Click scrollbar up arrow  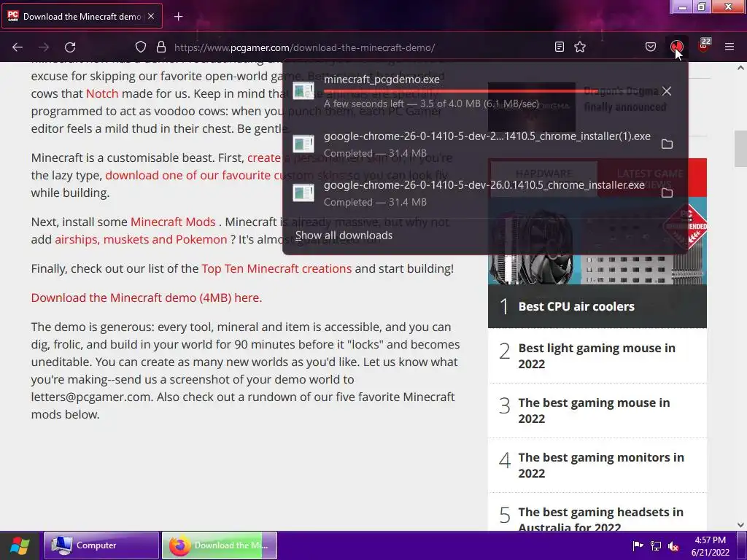click(x=740, y=68)
